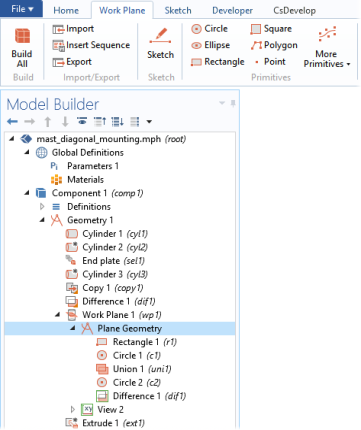Go back with the left arrow in Model Builder
This screenshot has width=361, height=430.
click(x=12, y=122)
